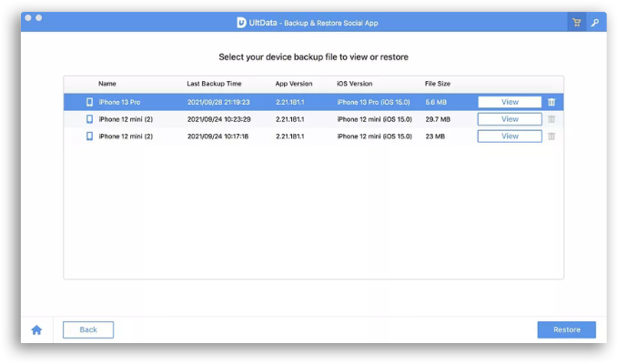Sort by Name column header
The height and width of the screenshot is (364, 637).
tap(107, 84)
